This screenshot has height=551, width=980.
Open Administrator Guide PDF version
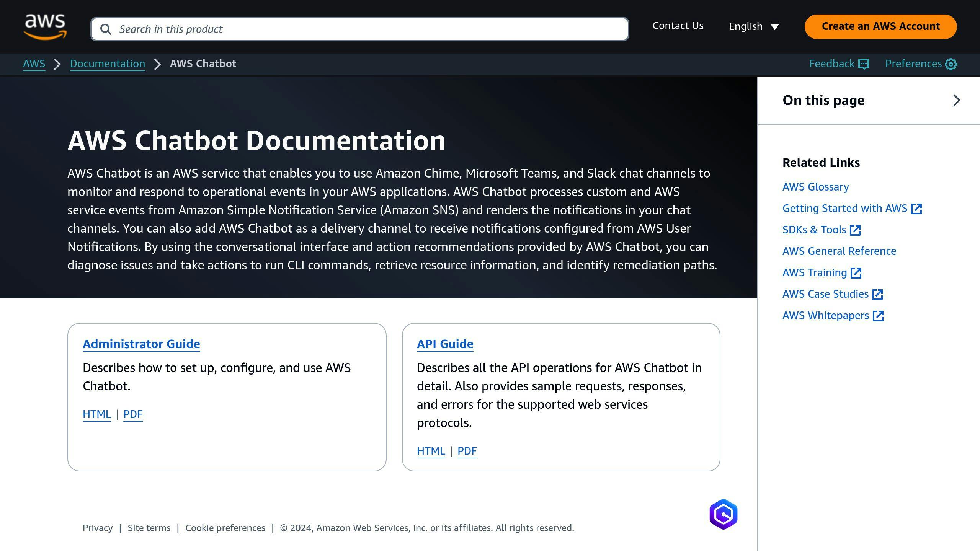[x=133, y=414]
